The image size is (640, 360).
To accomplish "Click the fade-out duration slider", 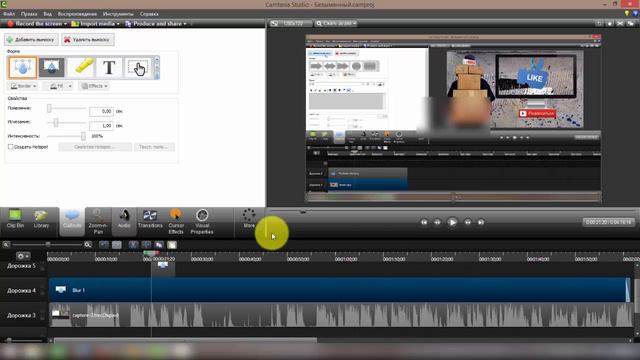I will tap(66, 122).
